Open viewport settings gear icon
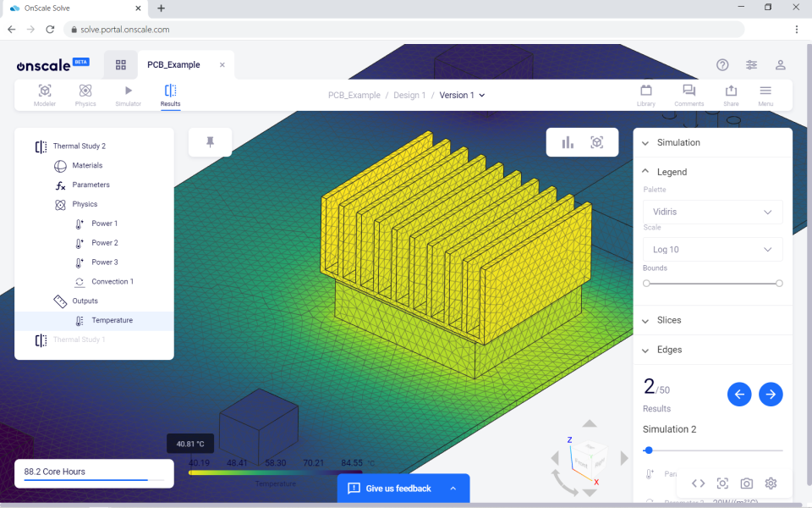This screenshot has height=508, width=812. tap(771, 483)
